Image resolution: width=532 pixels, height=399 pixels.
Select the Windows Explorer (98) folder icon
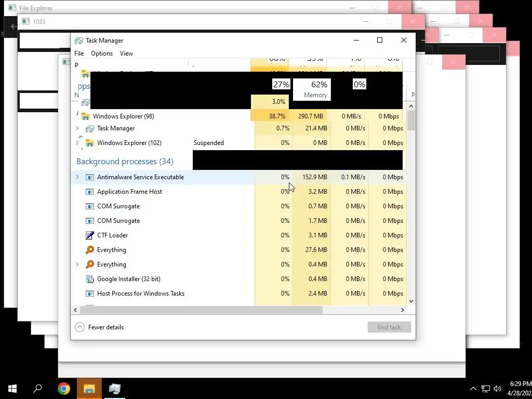(x=85, y=116)
